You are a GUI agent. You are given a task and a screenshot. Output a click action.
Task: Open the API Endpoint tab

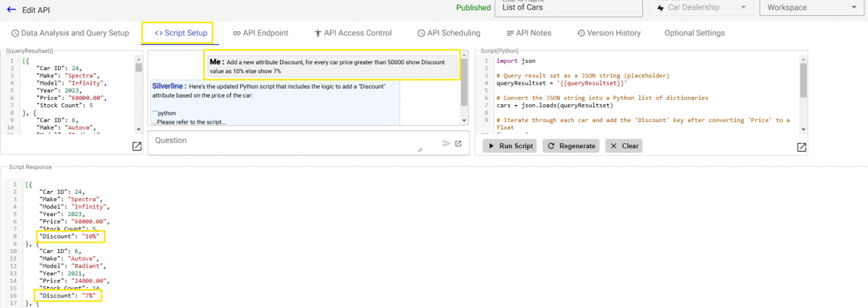(260, 33)
